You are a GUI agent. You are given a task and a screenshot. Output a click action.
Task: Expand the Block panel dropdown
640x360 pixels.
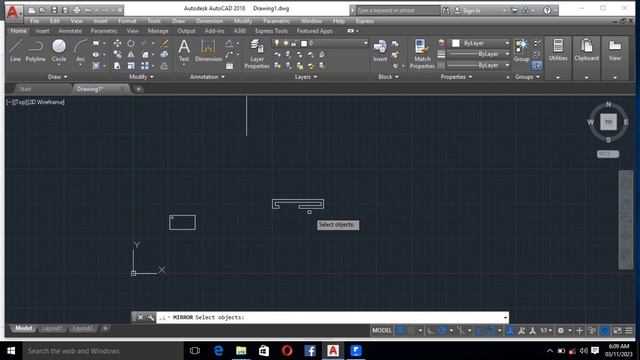(x=388, y=77)
